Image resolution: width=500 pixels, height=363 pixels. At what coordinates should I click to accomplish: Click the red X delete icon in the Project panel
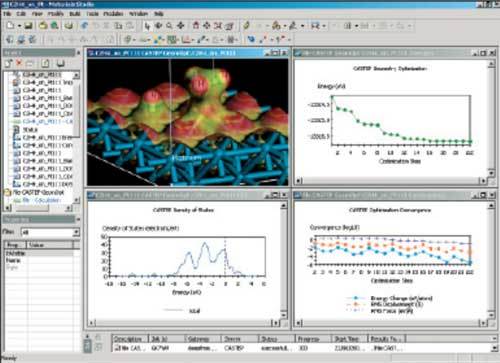click(x=19, y=63)
